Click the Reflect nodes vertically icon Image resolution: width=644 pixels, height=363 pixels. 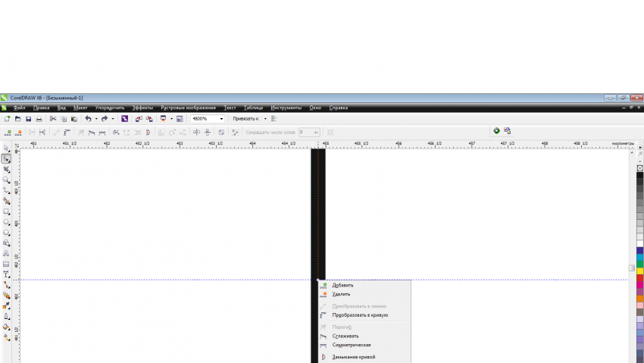(208, 132)
